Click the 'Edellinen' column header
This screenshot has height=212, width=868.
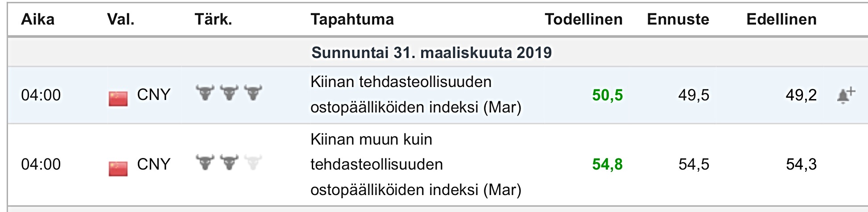(x=781, y=19)
